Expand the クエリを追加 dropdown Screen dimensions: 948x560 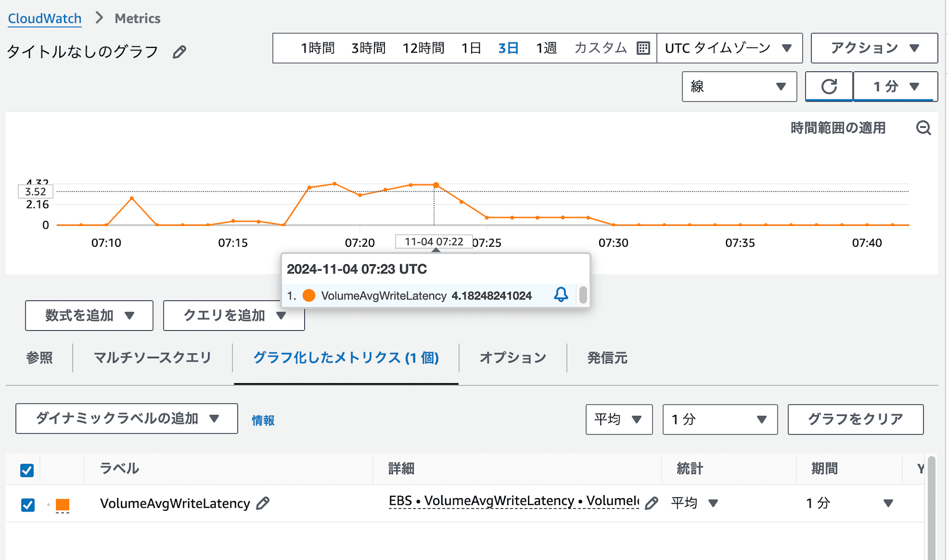pos(234,316)
